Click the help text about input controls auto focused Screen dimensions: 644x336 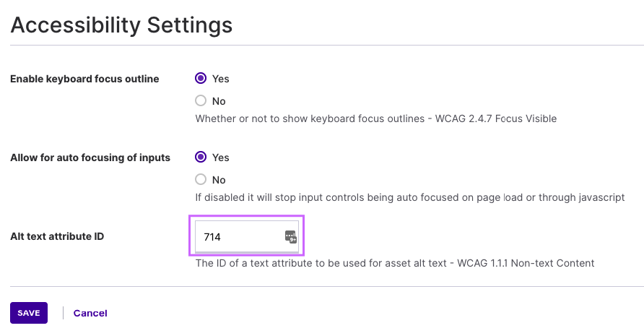click(x=410, y=198)
